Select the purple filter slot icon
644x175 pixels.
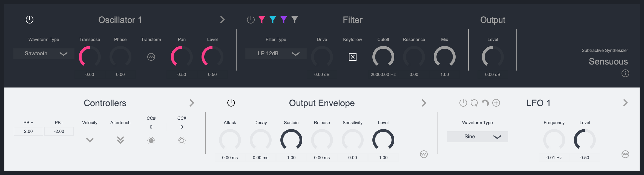tap(284, 20)
